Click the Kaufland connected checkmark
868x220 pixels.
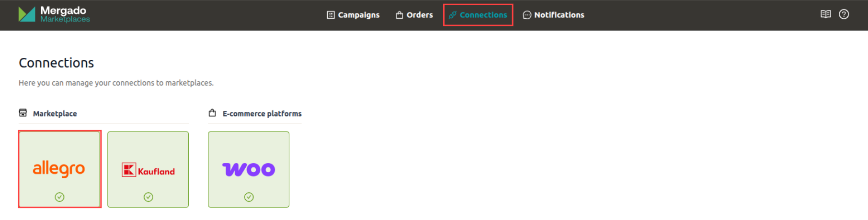(x=148, y=197)
